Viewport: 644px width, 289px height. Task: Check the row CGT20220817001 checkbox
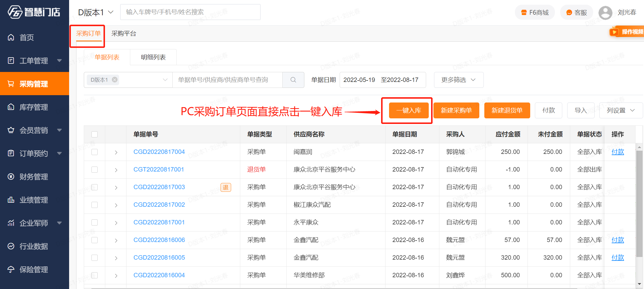(x=94, y=169)
